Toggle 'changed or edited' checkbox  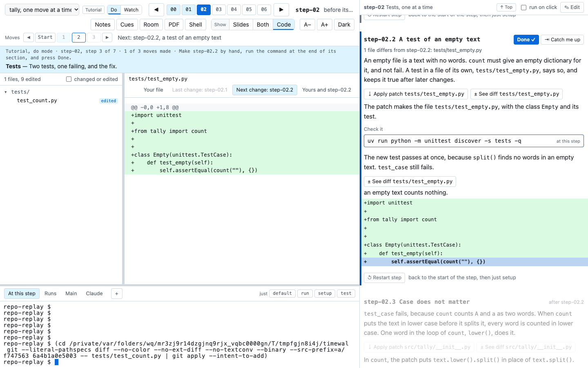[x=69, y=79]
